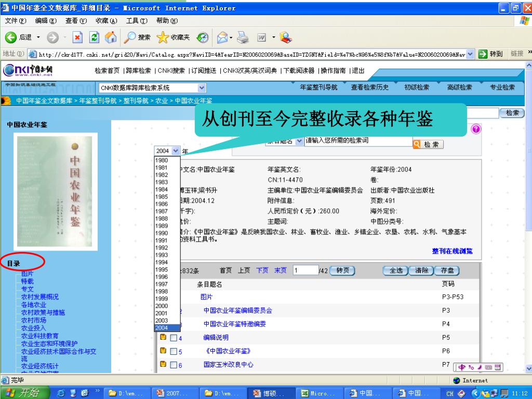Switch to the 年鉴整刊导航 tab
Image resolution: width=532 pixels, height=399 pixels.
318,87
